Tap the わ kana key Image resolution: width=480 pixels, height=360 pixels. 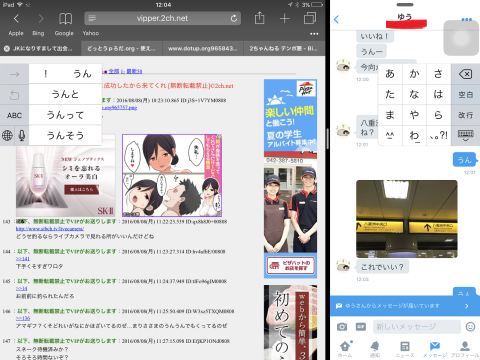coord(414,135)
